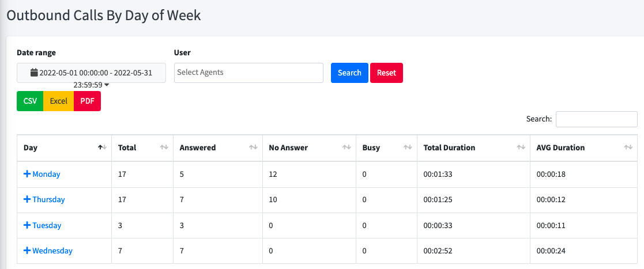Viewport: 644px width, 269px height.
Task: Click the blue Search button
Action: point(349,73)
